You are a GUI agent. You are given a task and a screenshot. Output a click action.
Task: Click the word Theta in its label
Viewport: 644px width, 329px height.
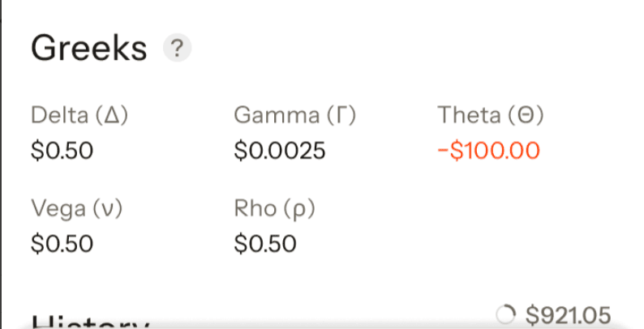tap(470, 116)
